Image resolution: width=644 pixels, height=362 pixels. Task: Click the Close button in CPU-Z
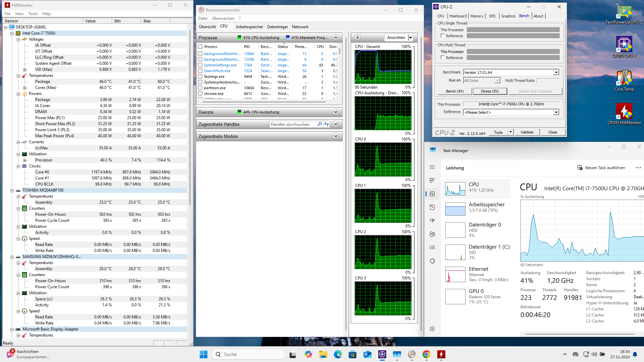(x=553, y=132)
